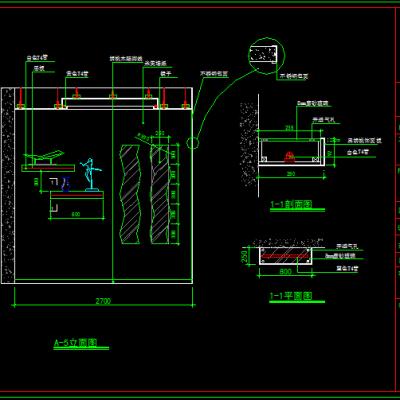400x400 pixels.
Task: Select the lounge chair model on upper shelf
Action: pyautogui.click(x=43, y=157)
